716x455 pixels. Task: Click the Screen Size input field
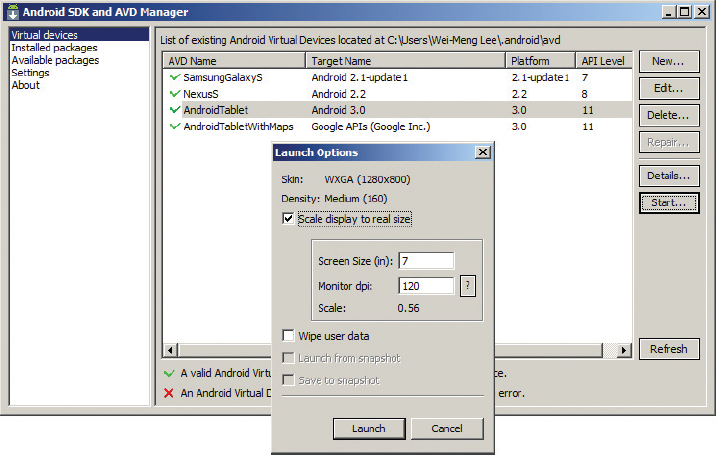(426, 261)
